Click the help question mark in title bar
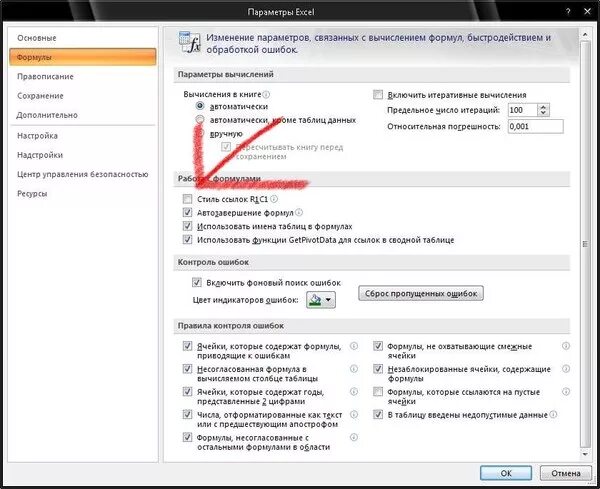Image resolution: width=600 pixels, height=489 pixels. tap(568, 12)
